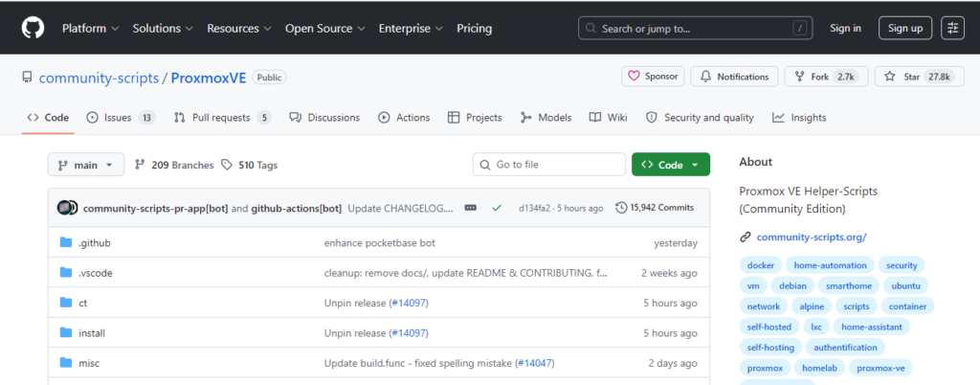Click the security topic tag
This screenshot has height=385, width=980.
[902, 265]
